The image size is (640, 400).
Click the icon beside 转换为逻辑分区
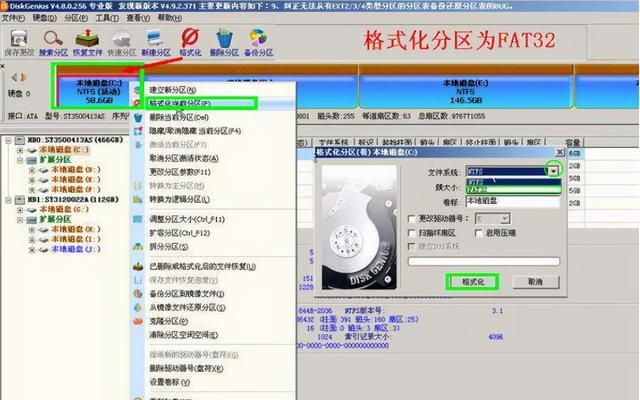pos(138,200)
